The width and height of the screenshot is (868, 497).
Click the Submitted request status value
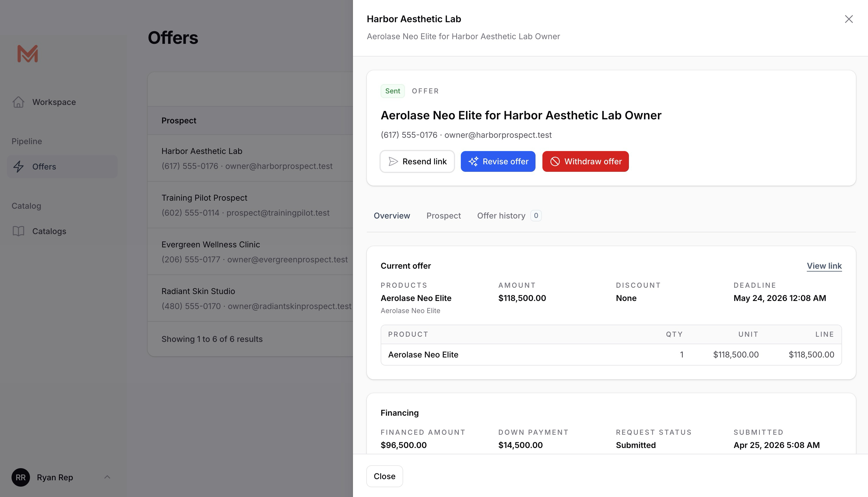point(636,445)
